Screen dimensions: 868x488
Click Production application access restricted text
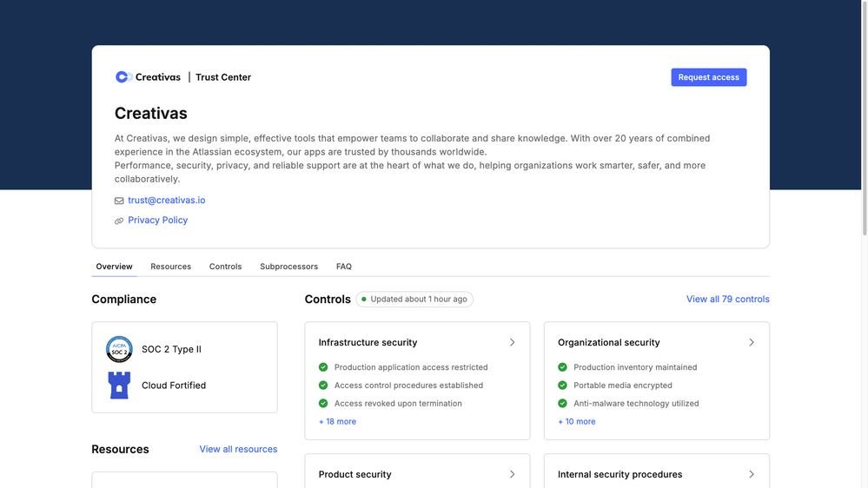coord(411,366)
